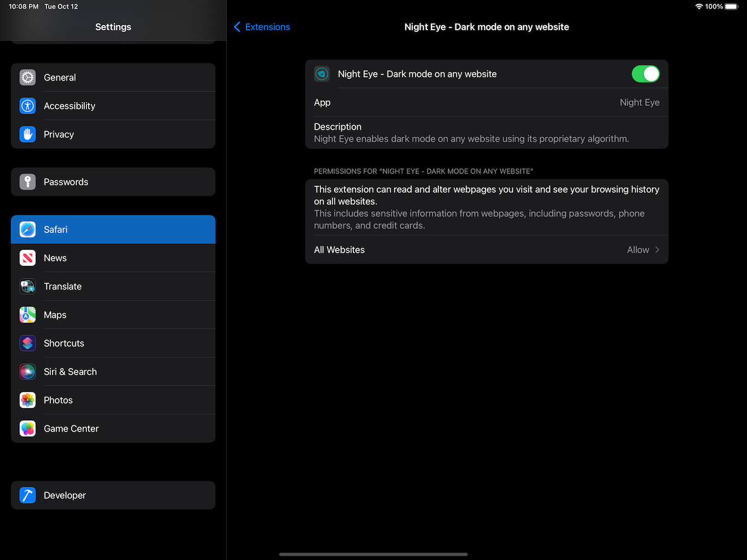Open Translate via its app icon
This screenshot has height=560, width=747.
pyautogui.click(x=27, y=286)
